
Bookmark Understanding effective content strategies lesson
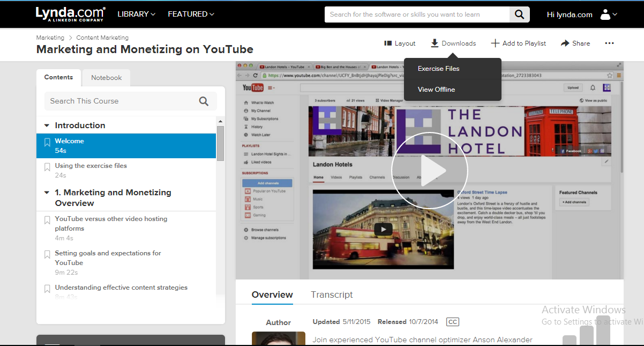[47, 289]
